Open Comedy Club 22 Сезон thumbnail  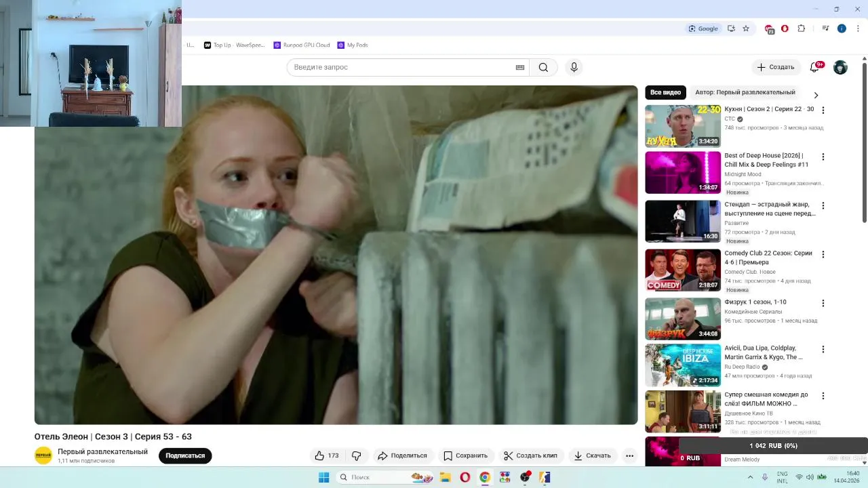(683, 270)
